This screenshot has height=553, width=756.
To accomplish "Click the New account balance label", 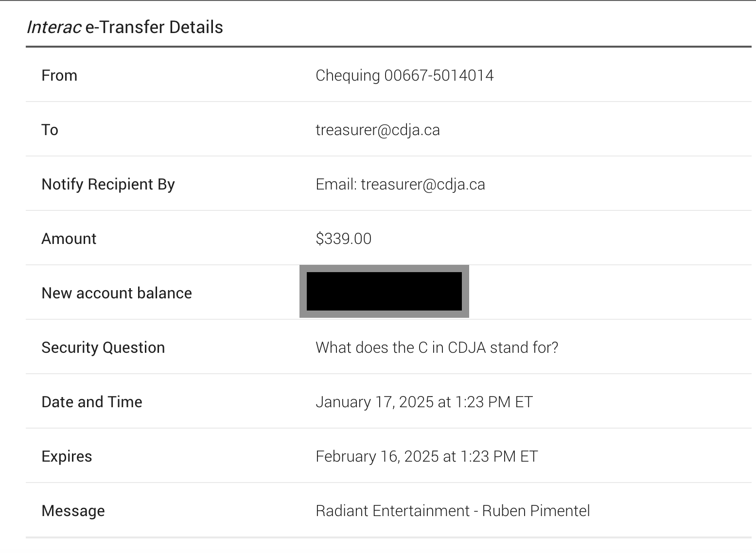I will pos(117,293).
